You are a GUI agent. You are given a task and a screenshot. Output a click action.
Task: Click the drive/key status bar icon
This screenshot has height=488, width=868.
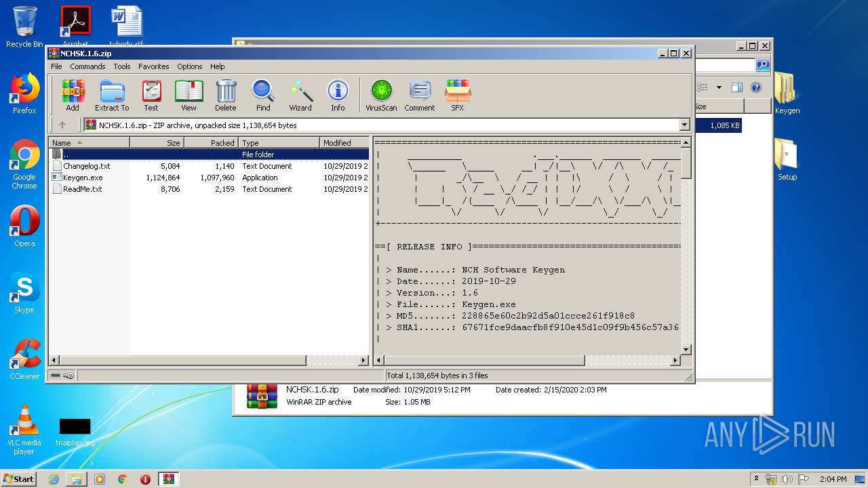click(x=62, y=375)
